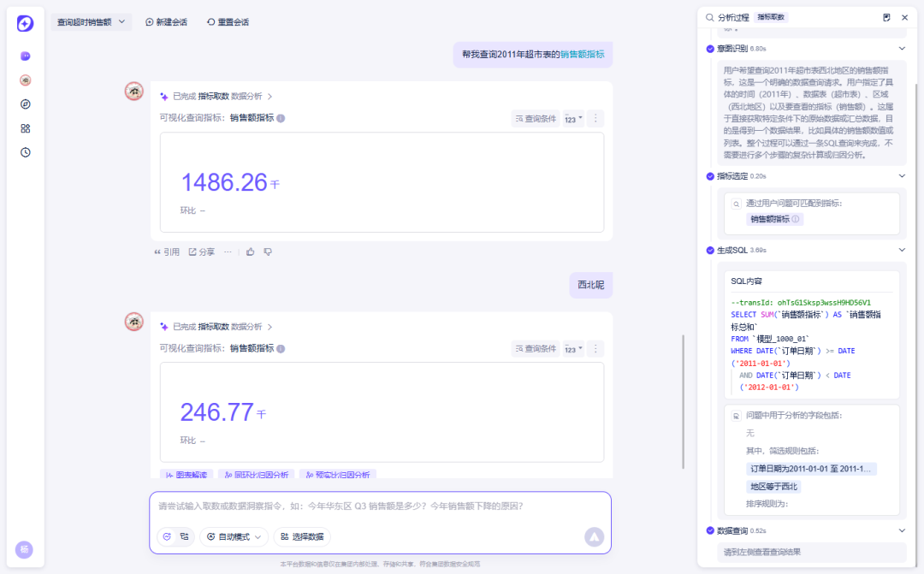Viewport: 924px width, 574px height.
Task: Click 订单日期为2011-01-01 filter tag
Action: point(811,469)
